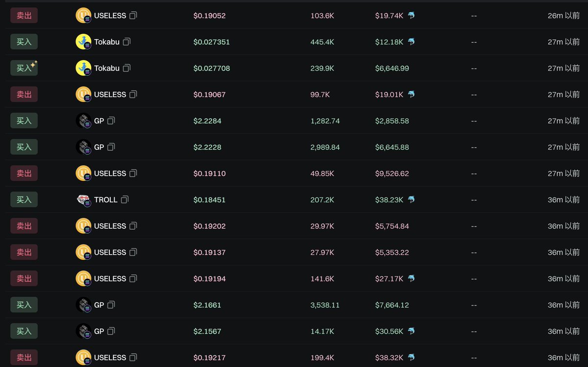This screenshot has width=588, height=367.
Task: Click 卖出 badge in $0.19067 row
Action: (24, 95)
